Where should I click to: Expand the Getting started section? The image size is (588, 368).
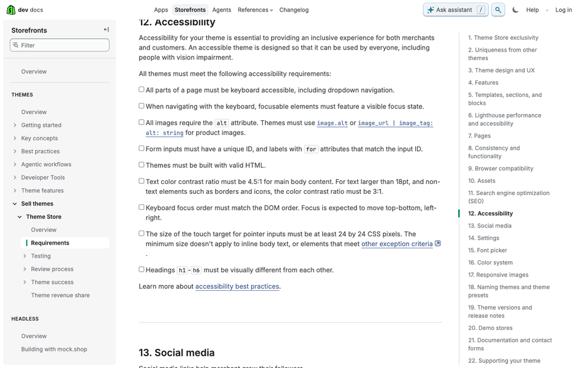(15, 125)
